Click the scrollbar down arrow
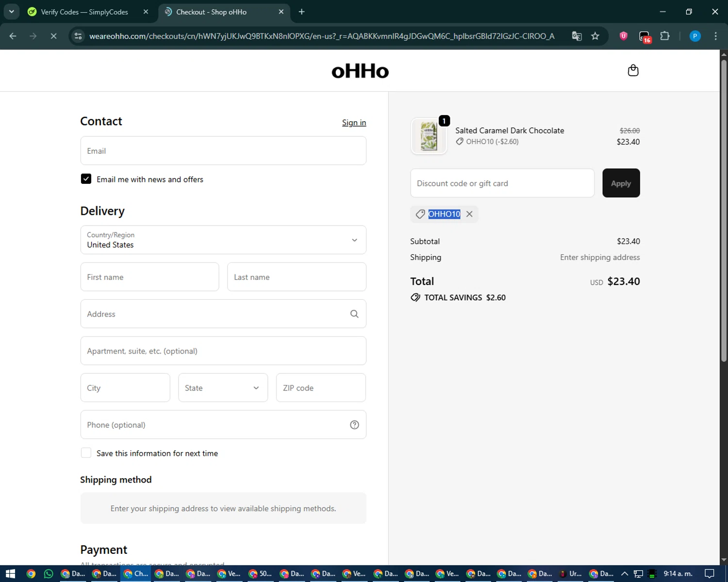Viewport: 728px width, 582px height. 724,560
